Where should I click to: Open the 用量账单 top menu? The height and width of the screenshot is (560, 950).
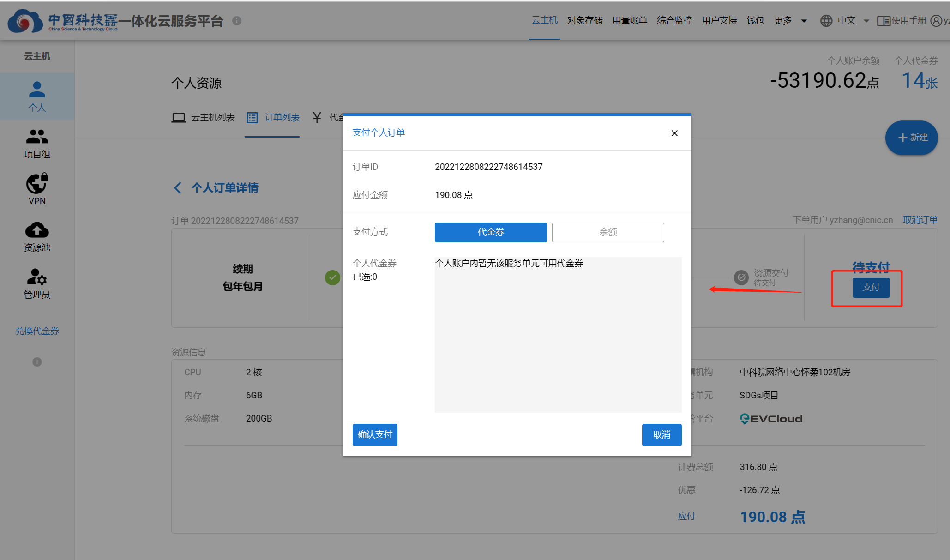pos(630,20)
